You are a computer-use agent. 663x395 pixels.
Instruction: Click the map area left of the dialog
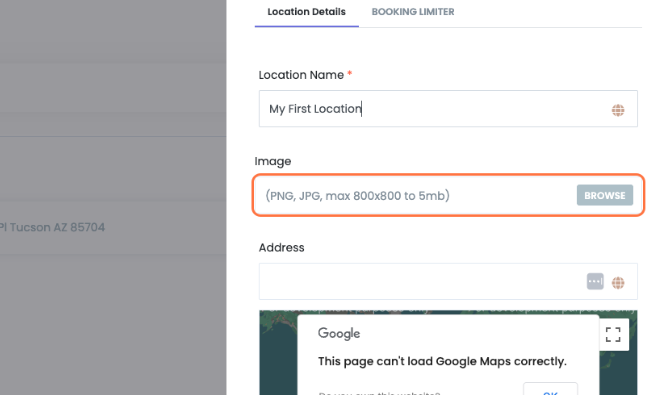click(x=278, y=355)
